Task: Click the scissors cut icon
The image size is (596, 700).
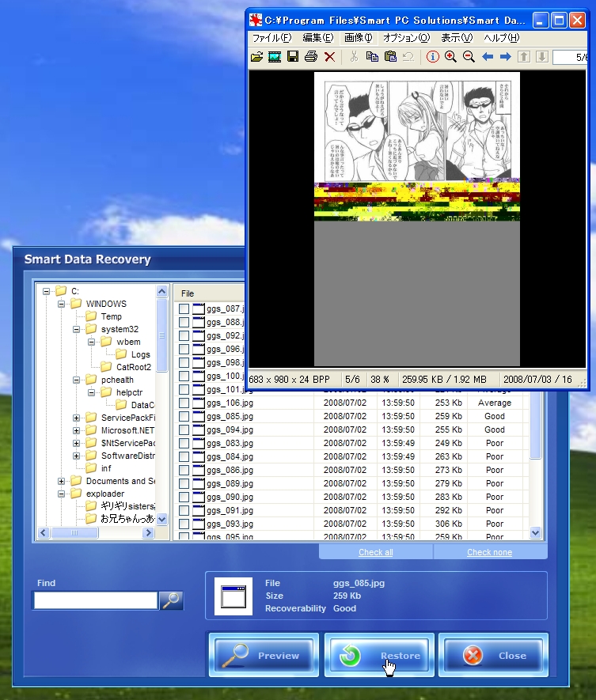Action: coord(354,57)
